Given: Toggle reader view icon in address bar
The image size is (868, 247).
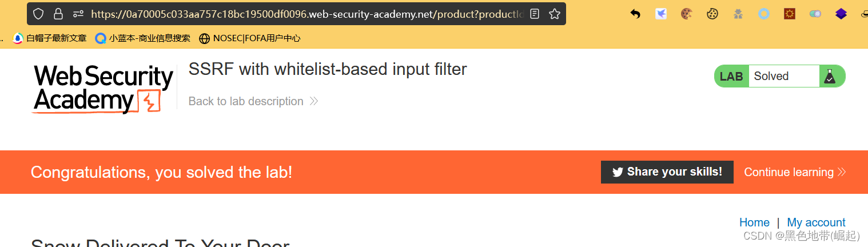Looking at the screenshot, I should (535, 14).
